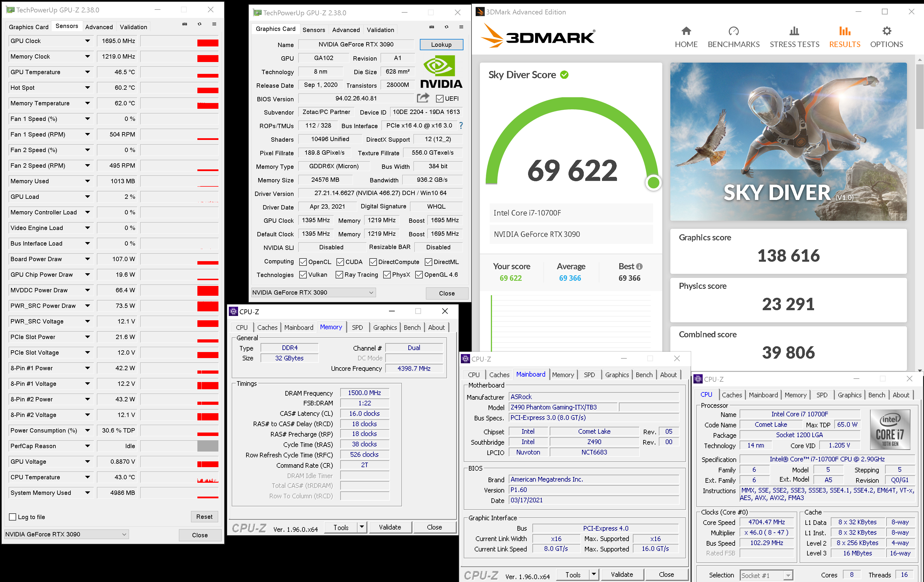This screenshot has width=924, height=582.
Task: Click the green score gauge end marker
Action: 654,183
